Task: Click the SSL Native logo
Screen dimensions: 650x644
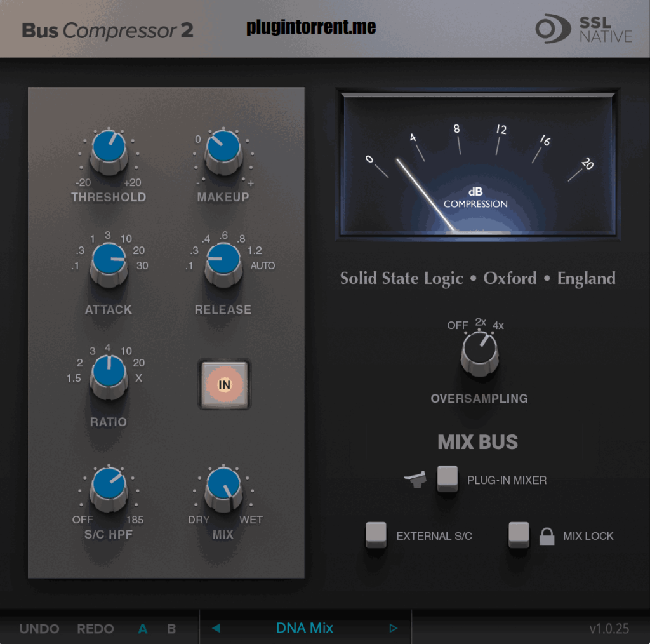Action: [584, 29]
